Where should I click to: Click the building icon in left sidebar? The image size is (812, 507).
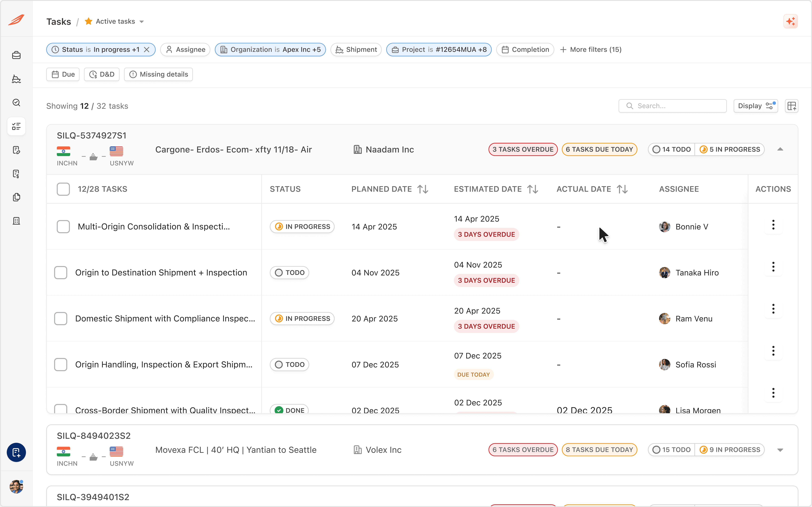[x=16, y=221]
